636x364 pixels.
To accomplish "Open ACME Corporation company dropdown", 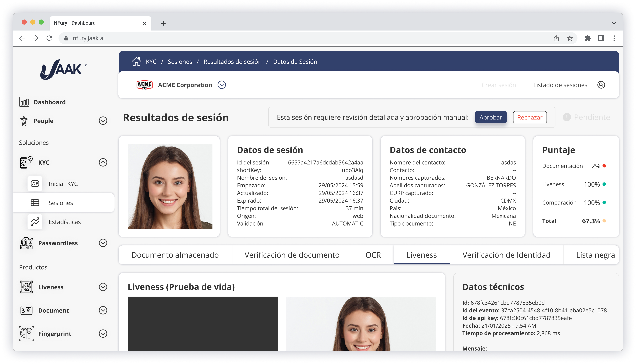I will coord(222,85).
